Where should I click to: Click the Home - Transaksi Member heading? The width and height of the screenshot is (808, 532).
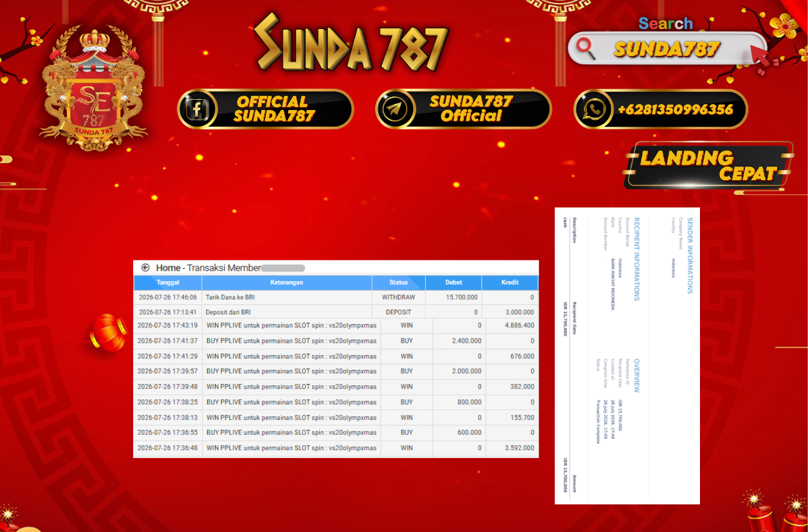(x=209, y=268)
